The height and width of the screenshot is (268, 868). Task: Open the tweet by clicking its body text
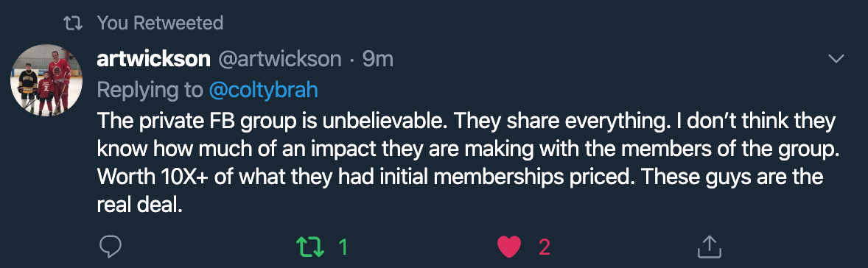pos(466,163)
